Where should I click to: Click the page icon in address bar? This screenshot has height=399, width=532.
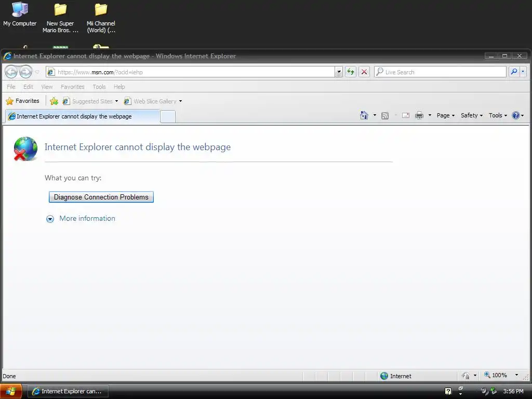[x=51, y=72]
